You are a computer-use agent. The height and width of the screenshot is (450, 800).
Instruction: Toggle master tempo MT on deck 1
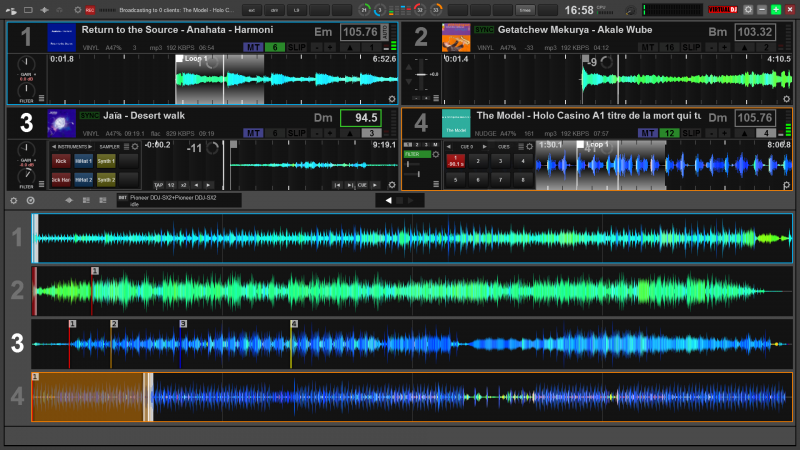tap(253, 47)
